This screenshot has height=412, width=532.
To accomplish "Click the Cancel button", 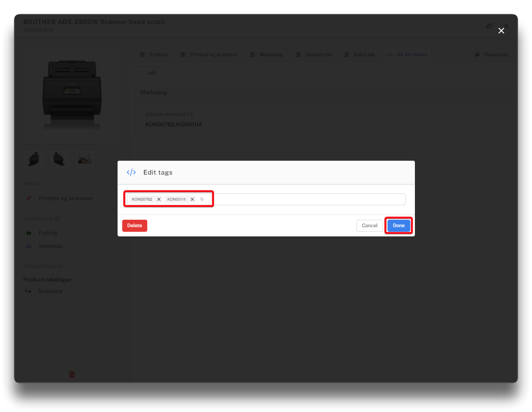I will (x=369, y=226).
